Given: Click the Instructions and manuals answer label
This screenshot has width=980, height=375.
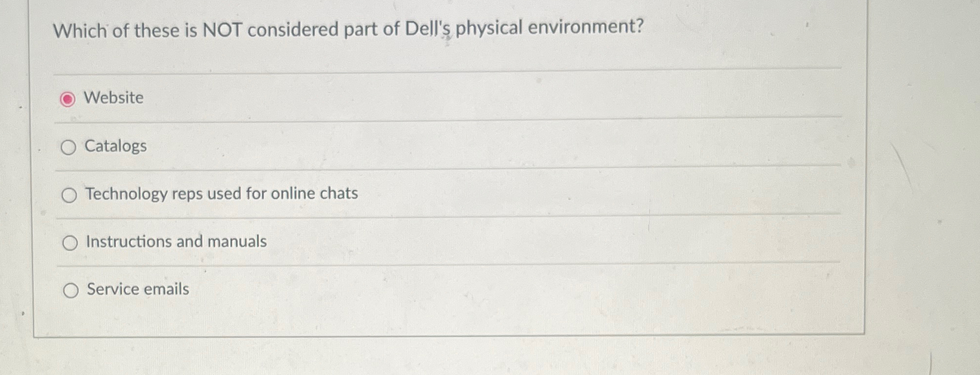Looking at the screenshot, I should coord(176,241).
